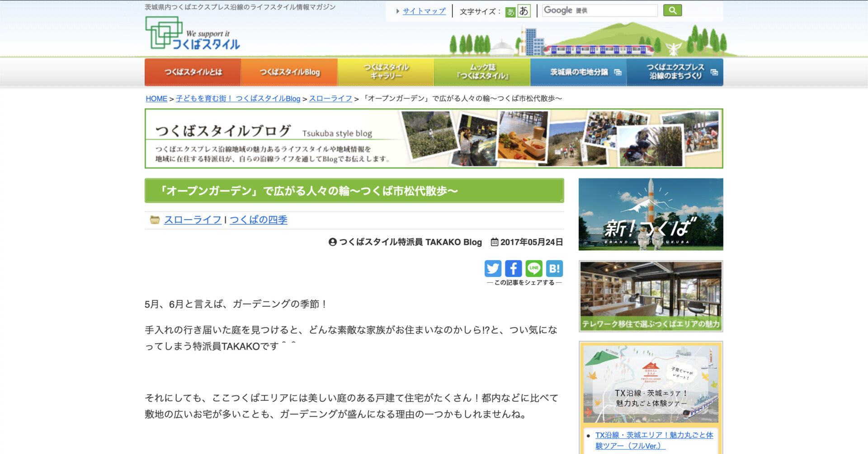Go to つくばスタイルギャラリー navigation tab

pos(386,72)
